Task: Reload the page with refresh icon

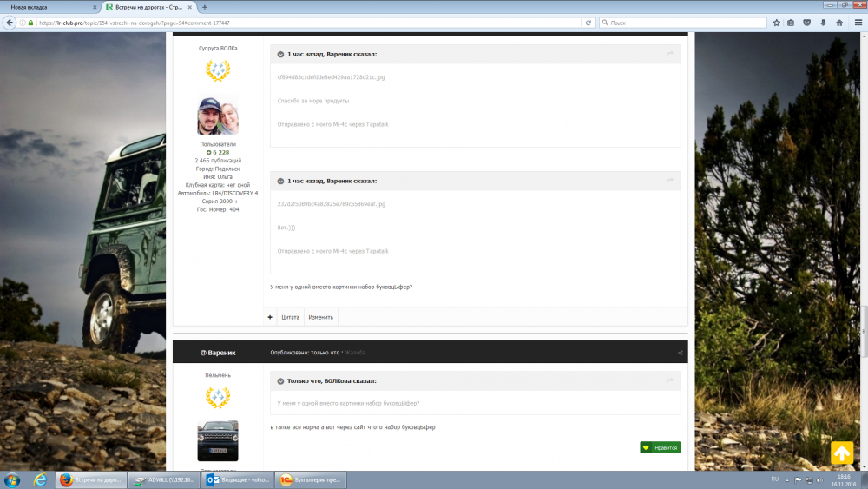Action: [589, 23]
